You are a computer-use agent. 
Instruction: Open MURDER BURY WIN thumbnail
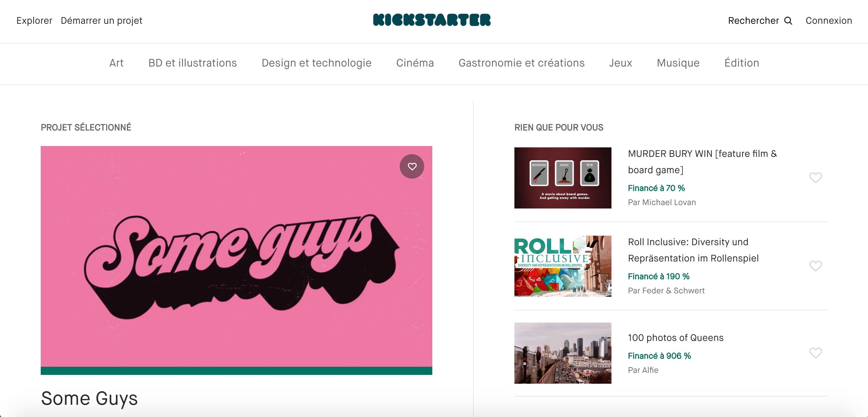[563, 178]
